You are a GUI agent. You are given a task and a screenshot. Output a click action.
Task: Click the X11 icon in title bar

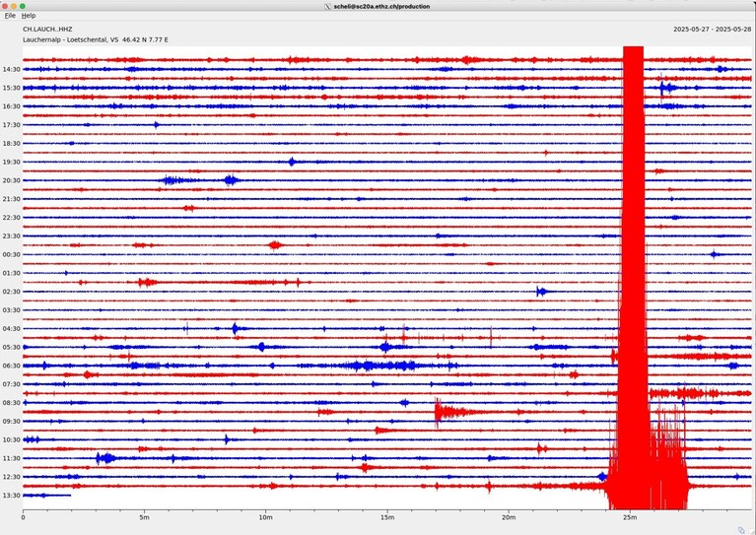coord(328,6)
